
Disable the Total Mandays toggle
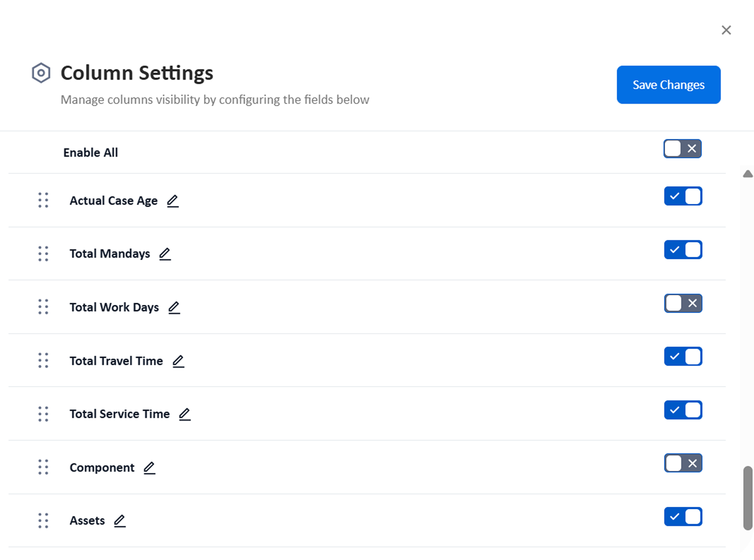click(683, 250)
